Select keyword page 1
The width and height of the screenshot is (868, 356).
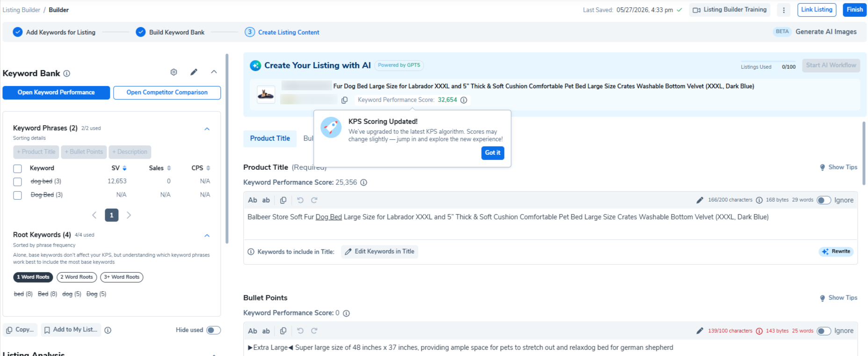tap(111, 215)
